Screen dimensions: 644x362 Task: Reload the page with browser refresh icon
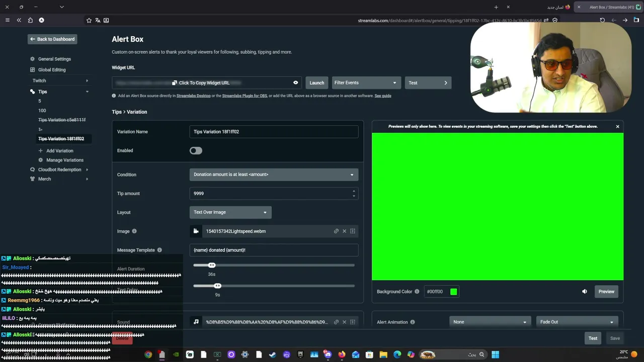coord(602,20)
